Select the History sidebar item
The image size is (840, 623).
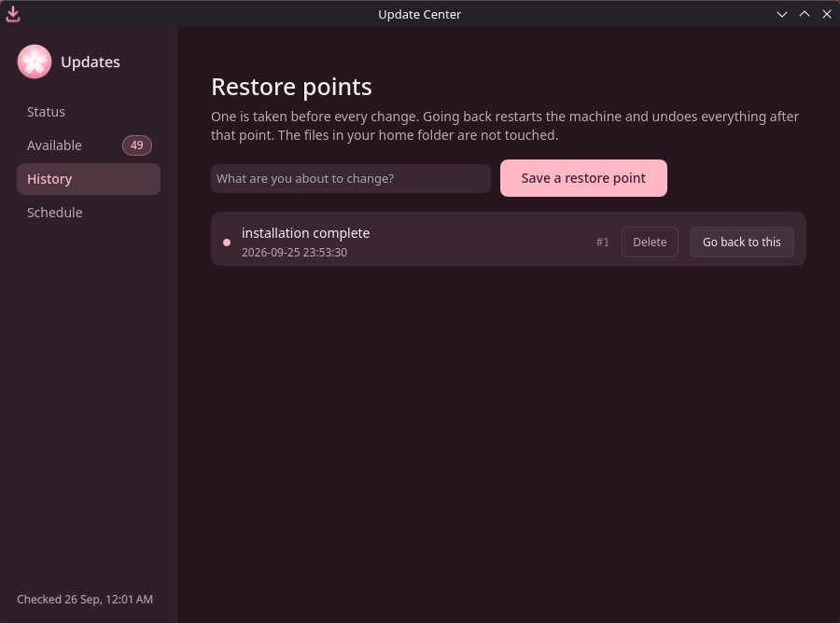[x=89, y=179]
